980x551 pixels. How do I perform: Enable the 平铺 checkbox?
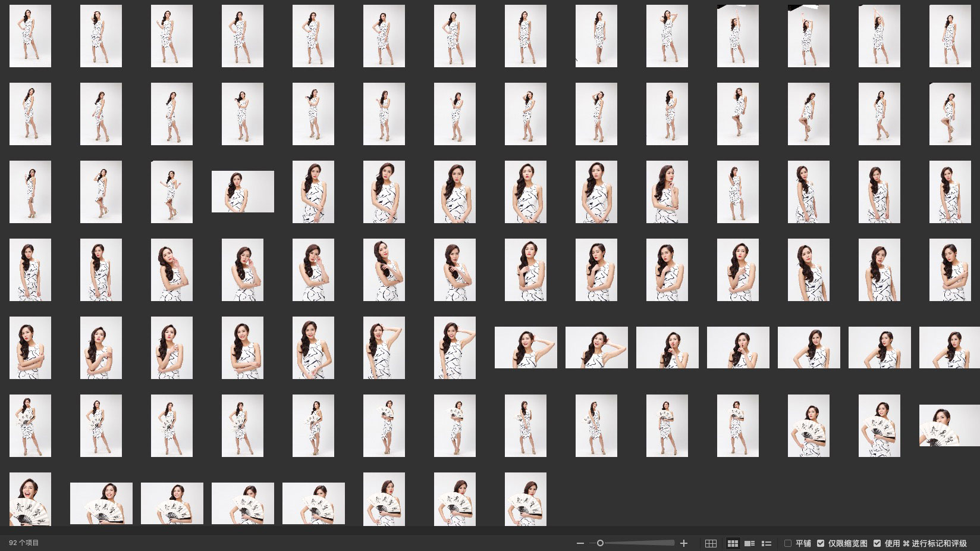[x=788, y=543]
